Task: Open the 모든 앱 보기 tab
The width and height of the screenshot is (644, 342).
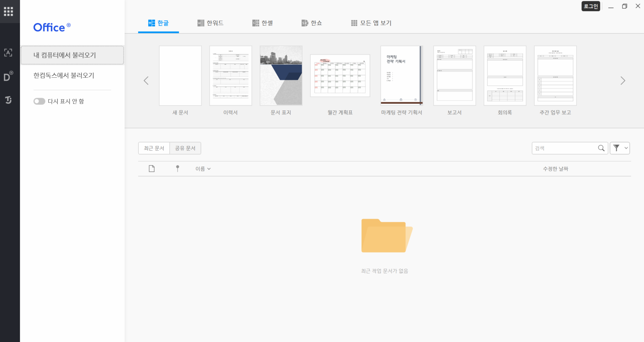Action: click(x=371, y=23)
